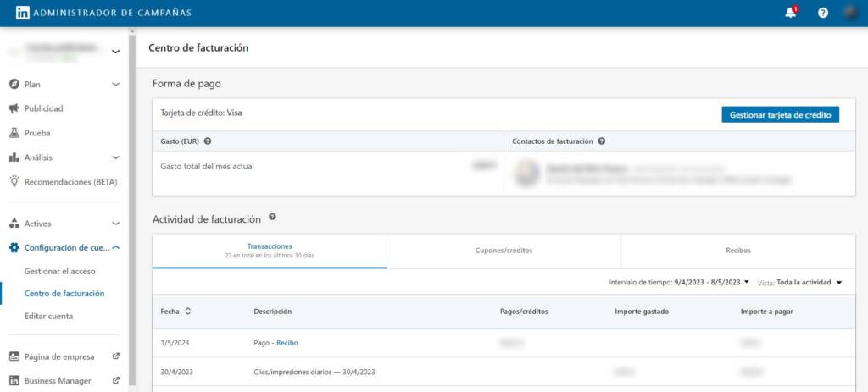Open the Recibo link for 1/5/2023 payment
The width and height of the screenshot is (868, 392).
pos(287,343)
